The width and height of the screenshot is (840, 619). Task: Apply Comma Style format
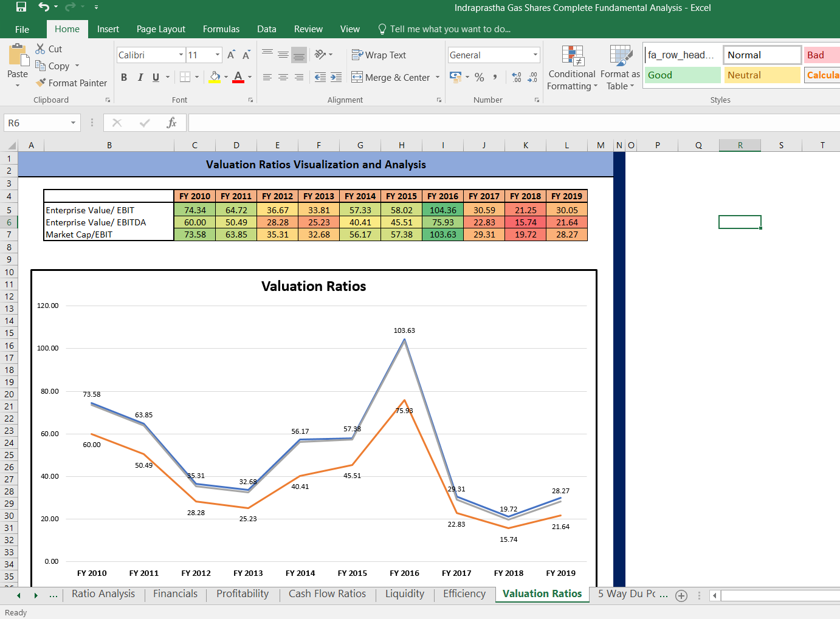495,77
